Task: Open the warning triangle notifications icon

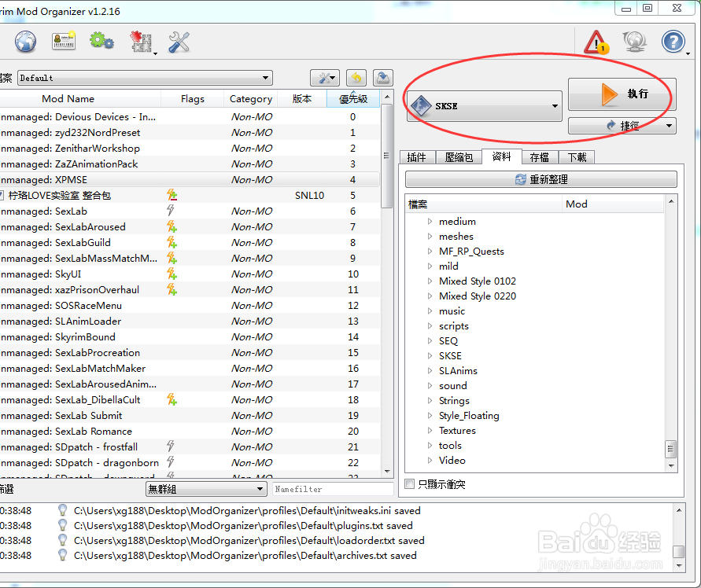Action: (x=597, y=42)
